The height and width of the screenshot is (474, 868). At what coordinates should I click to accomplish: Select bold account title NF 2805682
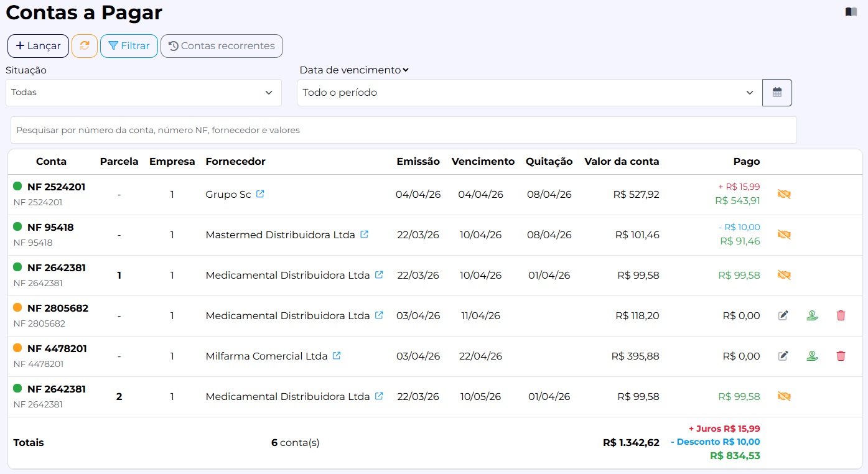point(58,308)
